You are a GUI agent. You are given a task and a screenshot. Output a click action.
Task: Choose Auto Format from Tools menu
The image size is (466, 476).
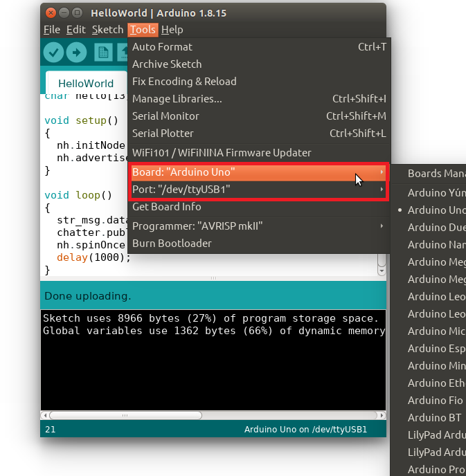coord(259,47)
